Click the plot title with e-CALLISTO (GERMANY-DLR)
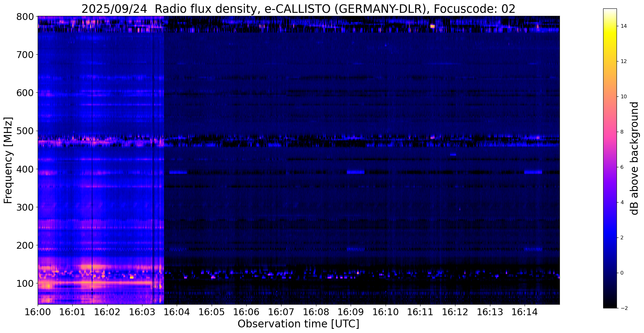 click(x=298, y=9)
